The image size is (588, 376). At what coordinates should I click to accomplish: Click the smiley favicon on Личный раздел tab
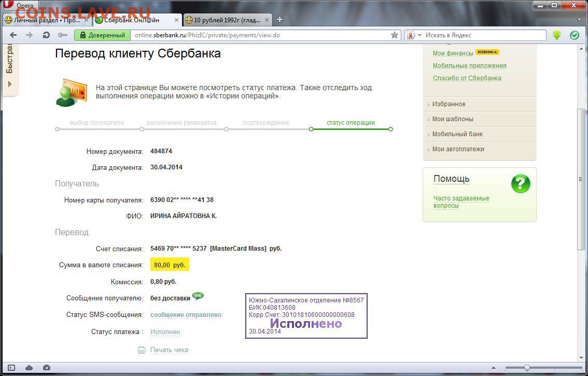8,20
